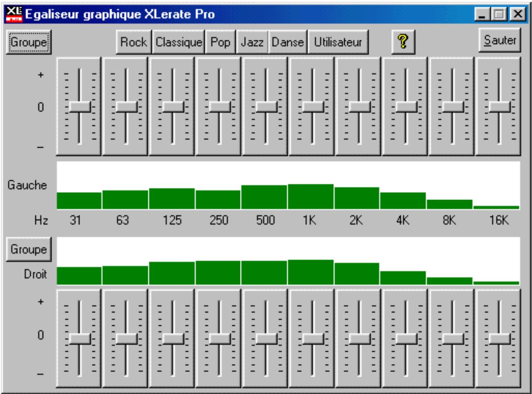Click the Droit 500 Hz slider handle
The height and width of the screenshot is (394, 532).
click(266, 339)
